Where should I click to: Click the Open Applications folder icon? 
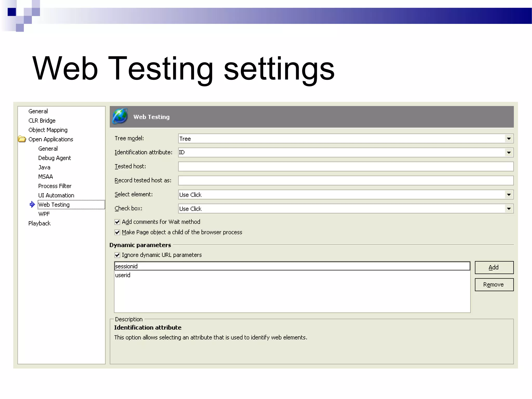22,139
